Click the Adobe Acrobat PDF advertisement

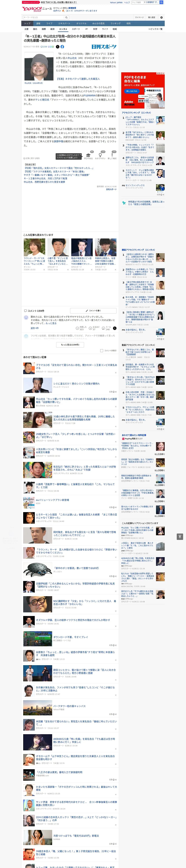coord(143,90)
